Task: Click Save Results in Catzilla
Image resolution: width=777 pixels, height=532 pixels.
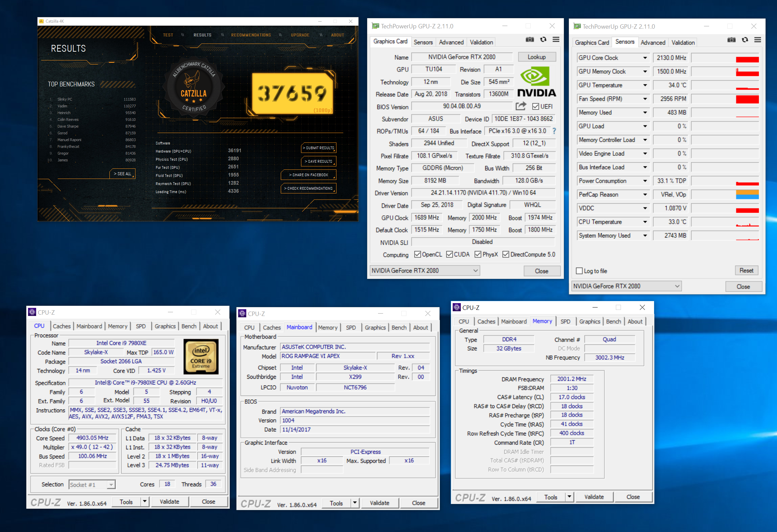Action: (319, 161)
